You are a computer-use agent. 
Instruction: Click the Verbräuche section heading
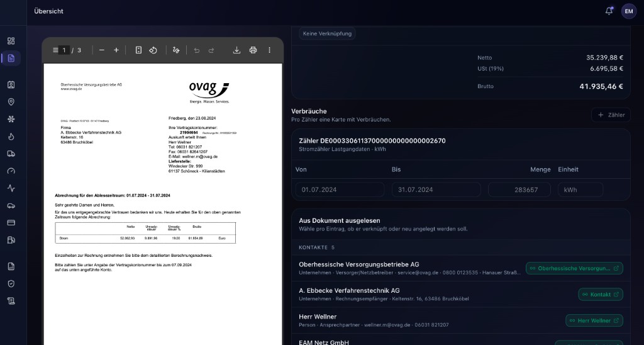point(309,111)
